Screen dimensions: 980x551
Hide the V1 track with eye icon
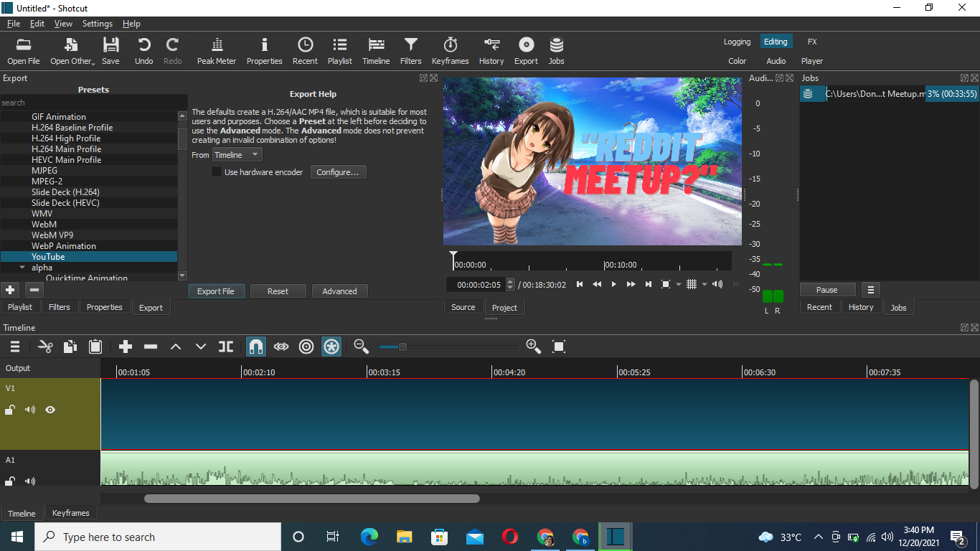(50, 410)
